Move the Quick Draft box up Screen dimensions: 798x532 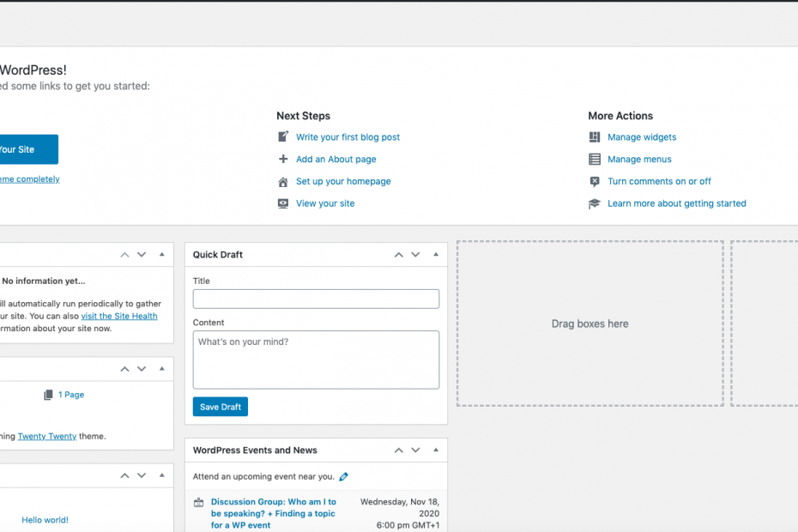click(398, 255)
